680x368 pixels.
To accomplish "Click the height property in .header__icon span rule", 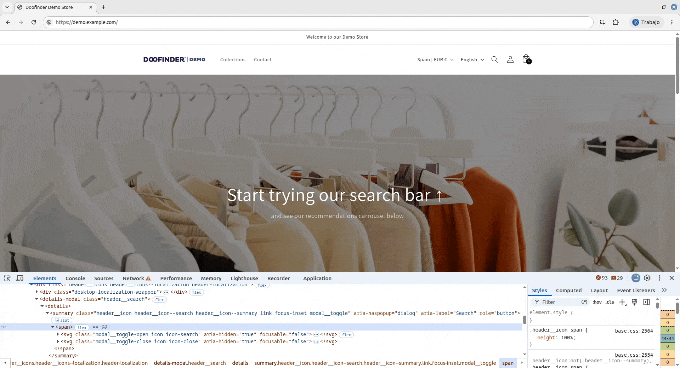I will (x=546, y=337).
